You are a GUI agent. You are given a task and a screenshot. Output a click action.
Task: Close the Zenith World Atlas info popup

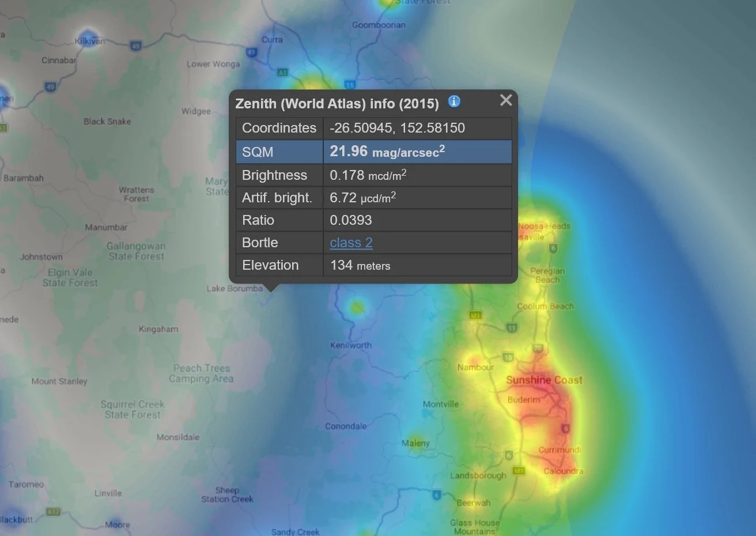click(506, 100)
